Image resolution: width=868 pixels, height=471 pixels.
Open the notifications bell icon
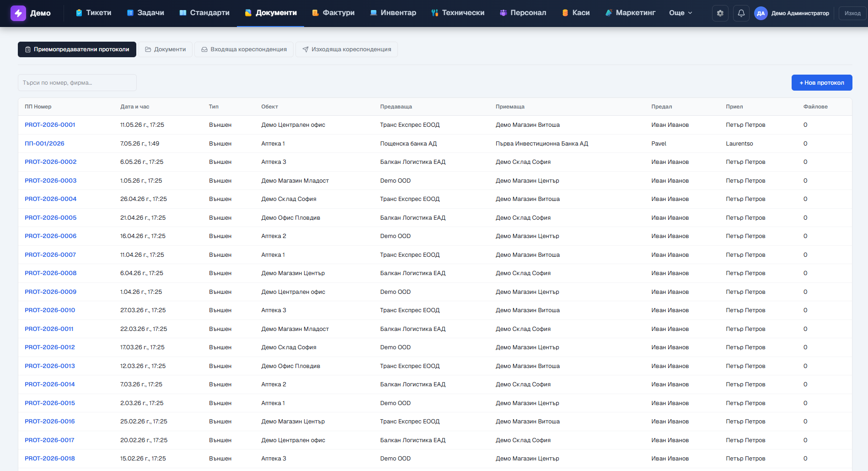(741, 13)
